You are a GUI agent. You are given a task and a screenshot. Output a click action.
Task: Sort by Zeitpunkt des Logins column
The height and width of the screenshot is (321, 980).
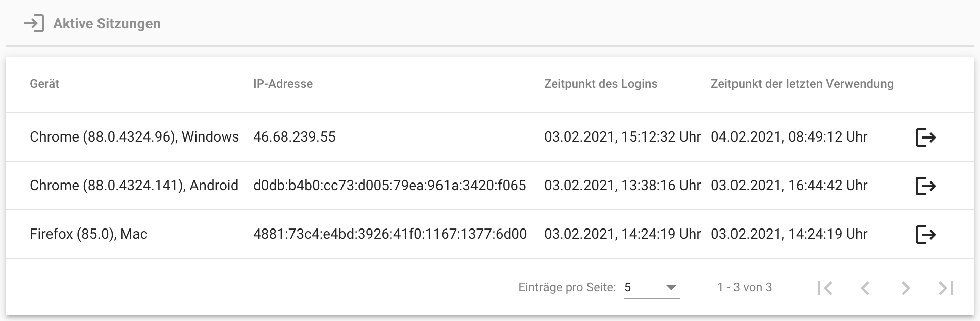[600, 84]
